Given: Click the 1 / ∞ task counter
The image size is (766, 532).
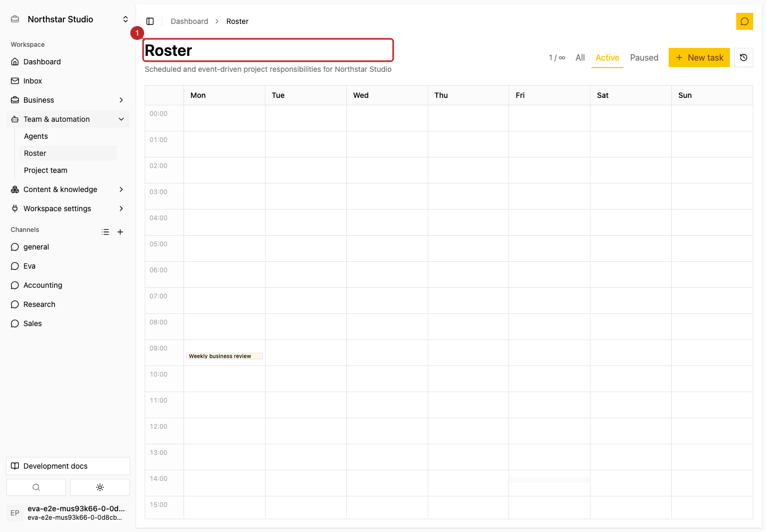Looking at the screenshot, I should pyautogui.click(x=557, y=57).
